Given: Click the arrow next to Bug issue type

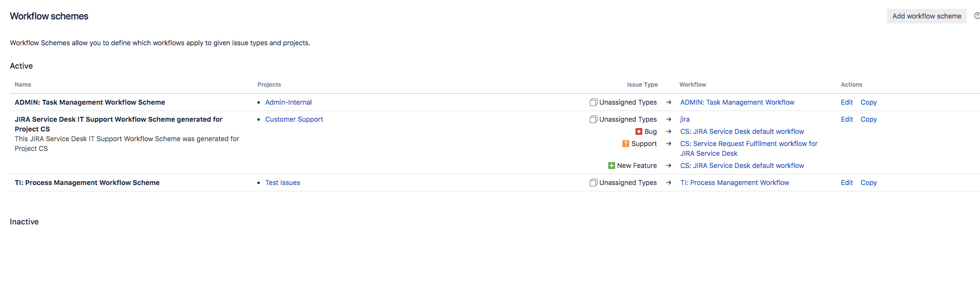Looking at the screenshot, I should (x=669, y=131).
